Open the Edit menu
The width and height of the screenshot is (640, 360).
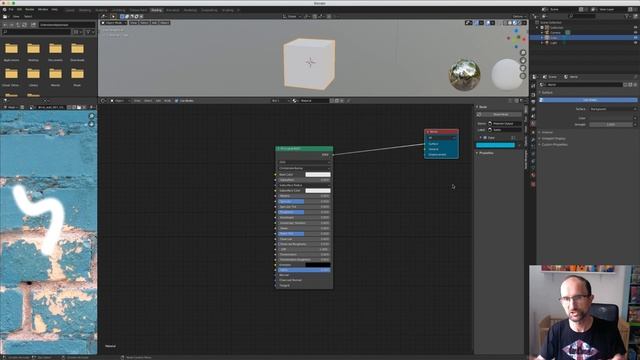click(19, 9)
